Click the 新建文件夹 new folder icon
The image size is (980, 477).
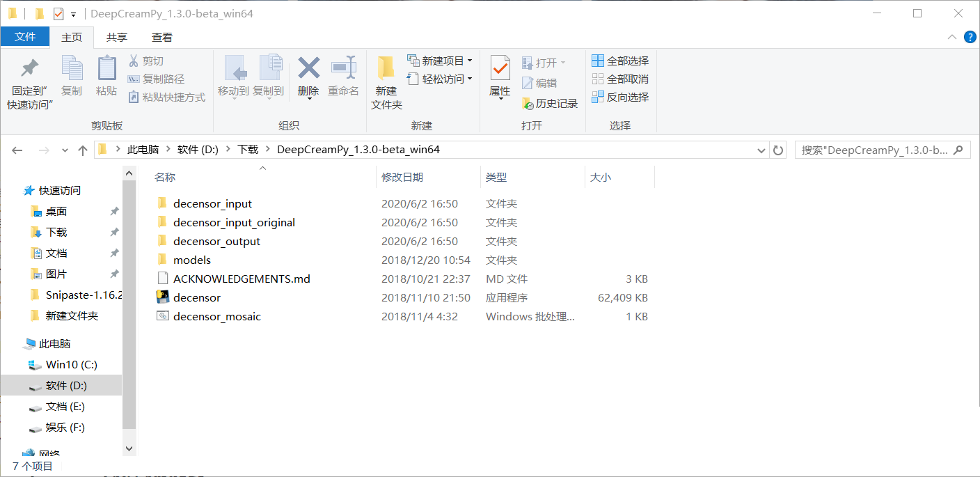pos(386,68)
